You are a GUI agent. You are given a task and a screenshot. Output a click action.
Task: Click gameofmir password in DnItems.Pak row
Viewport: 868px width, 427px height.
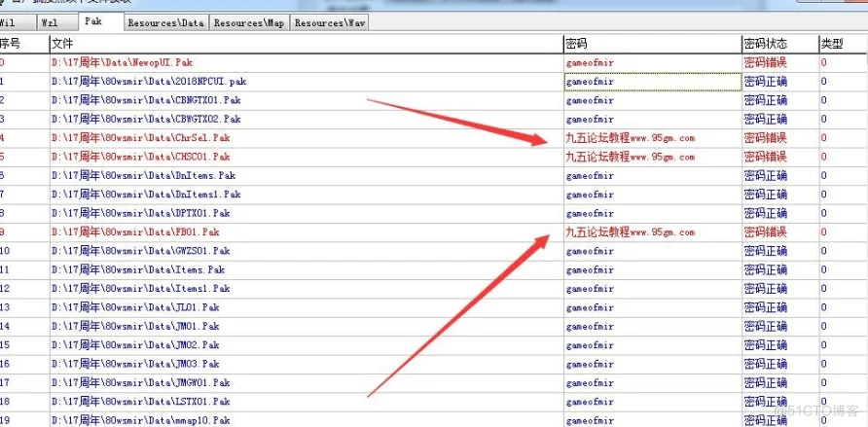590,176
